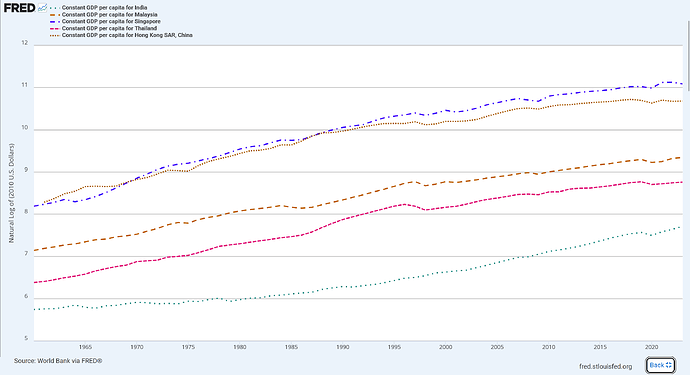Click the x-axis label 1995
This screenshot has width=690, height=375.
394,347
